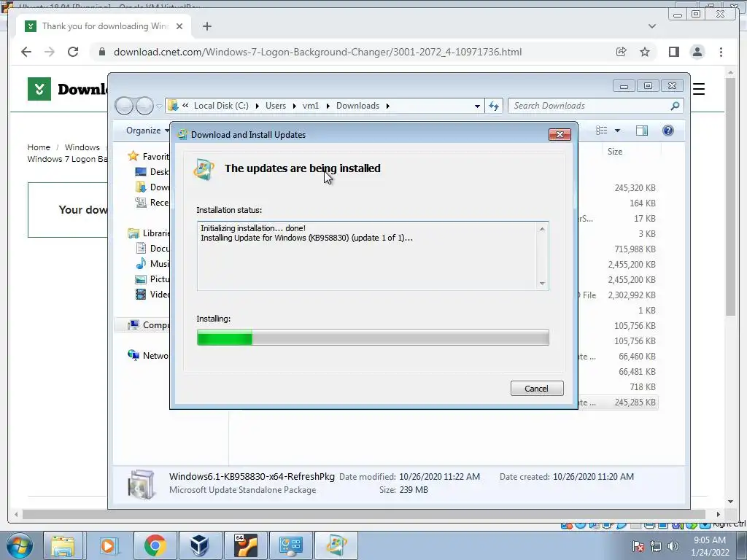Select the file sized 245,320 KB
The width and height of the screenshot is (747, 560).
pyautogui.click(x=635, y=187)
